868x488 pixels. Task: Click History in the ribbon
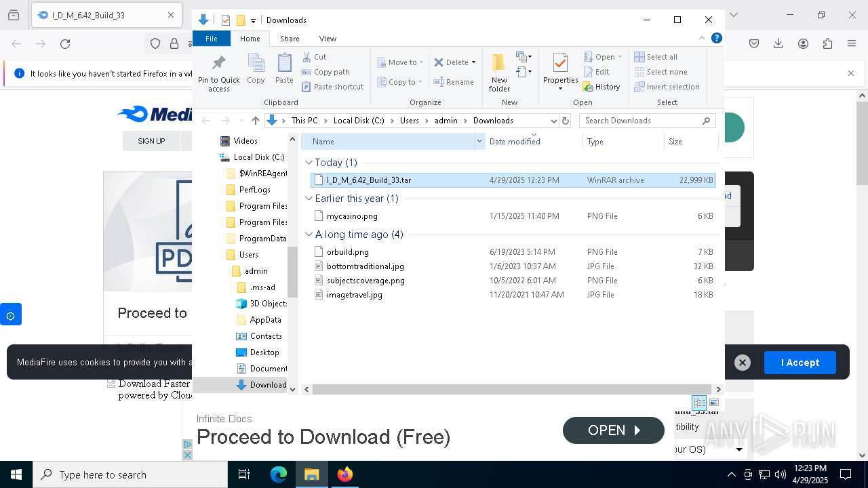[x=601, y=87]
